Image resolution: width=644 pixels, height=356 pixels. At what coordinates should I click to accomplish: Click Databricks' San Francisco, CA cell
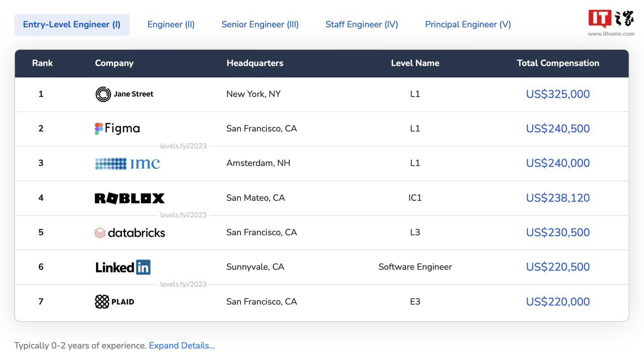[x=262, y=232]
